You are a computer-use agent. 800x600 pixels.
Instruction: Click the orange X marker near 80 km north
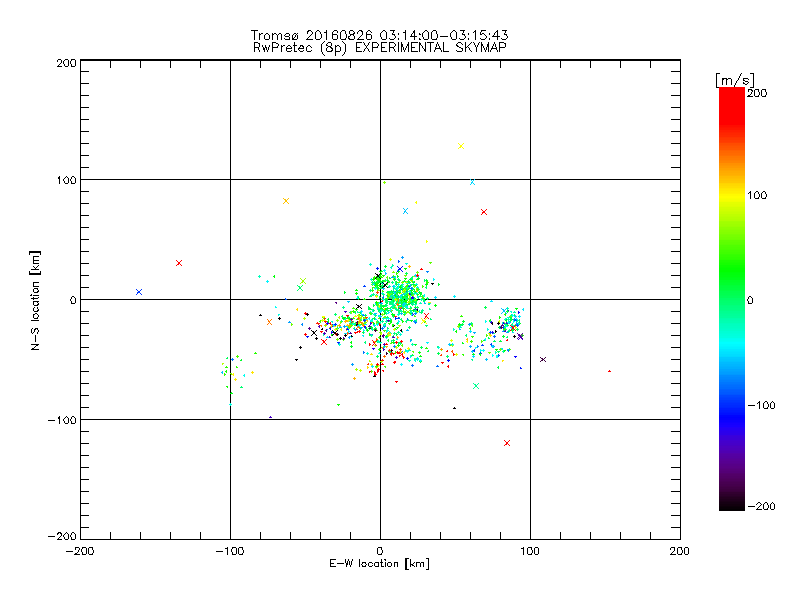(x=286, y=201)
